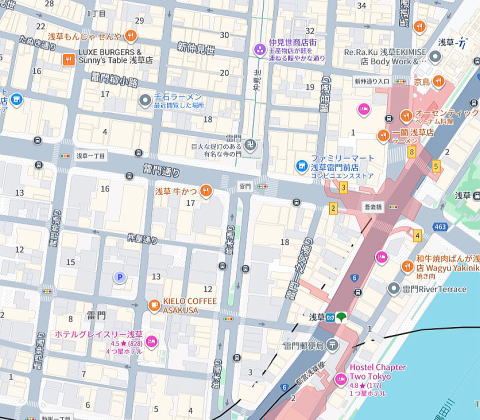
Task: Click the 浅草 牛かつ restaurant marker
Action: (206, 192)
